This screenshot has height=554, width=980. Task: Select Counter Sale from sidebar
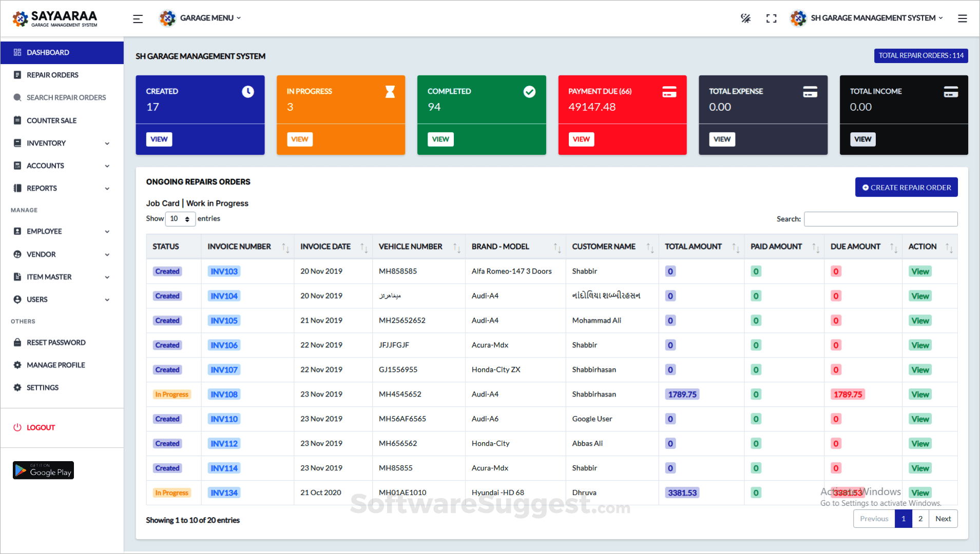pos(51,121)
